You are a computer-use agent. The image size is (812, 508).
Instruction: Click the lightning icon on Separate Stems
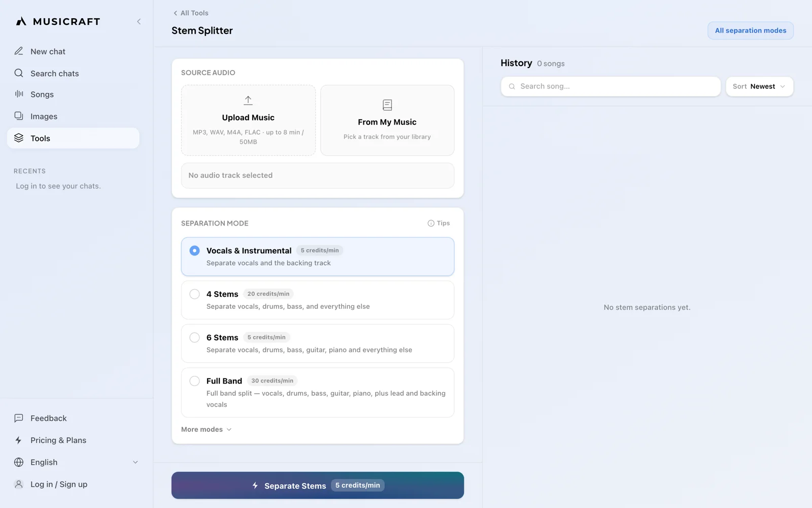255,485
